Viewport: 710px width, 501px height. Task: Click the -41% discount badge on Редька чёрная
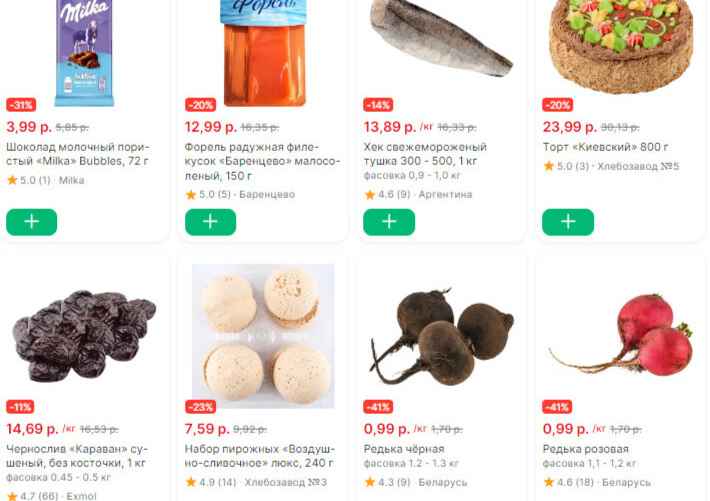click(378, 407)
